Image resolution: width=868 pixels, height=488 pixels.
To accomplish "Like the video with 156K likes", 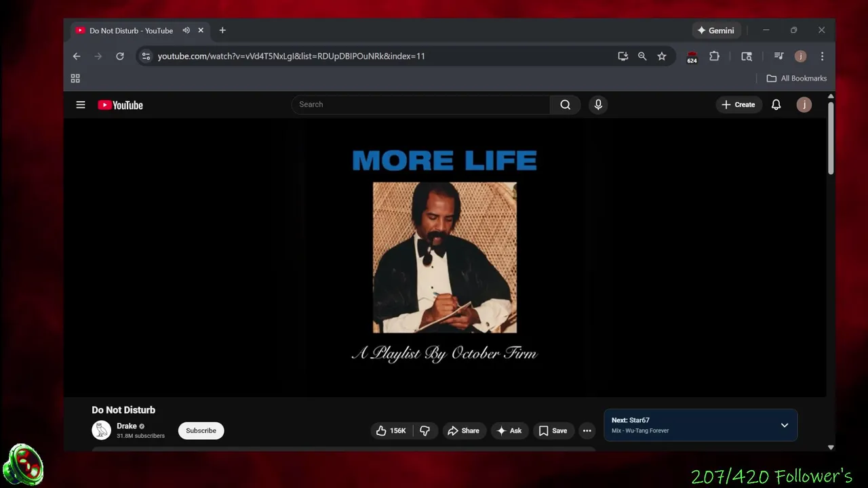I will pyautogui.click(x=391, y=430).
